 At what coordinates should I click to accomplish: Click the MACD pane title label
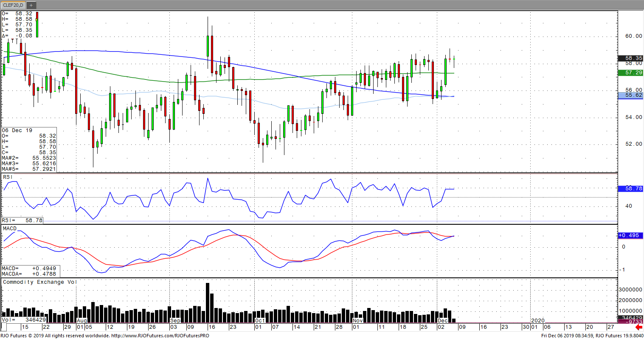pos(10,229)
